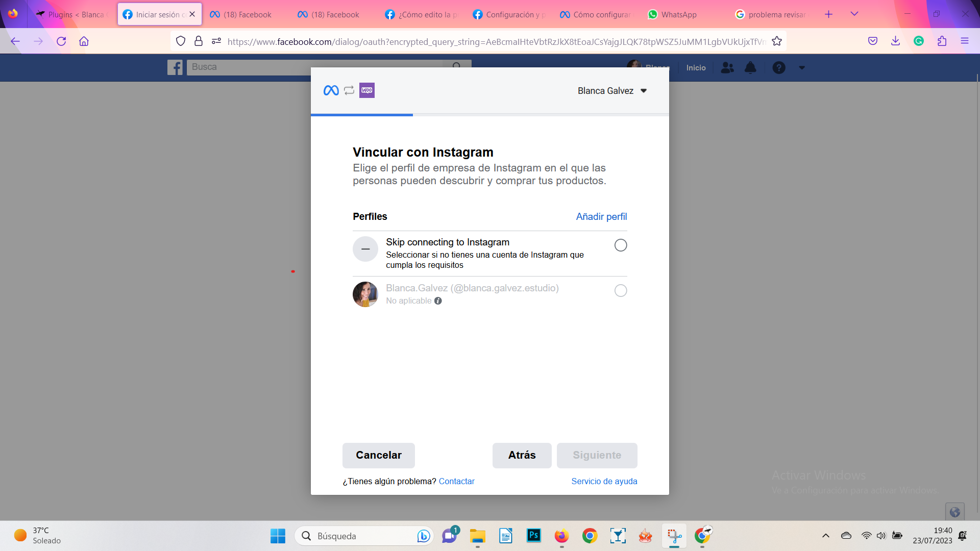Open the Contactar link
The image size is (980, 551).
(x=456, y=481)
